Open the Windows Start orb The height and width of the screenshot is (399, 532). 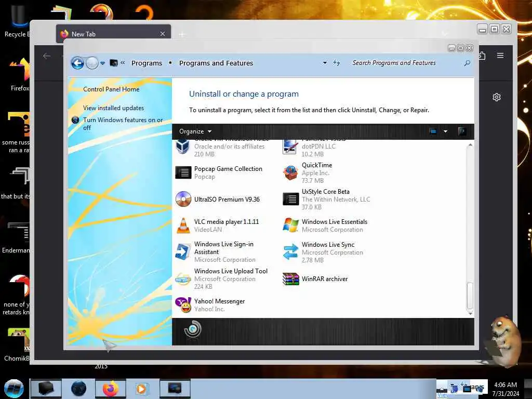click(14, 389)
